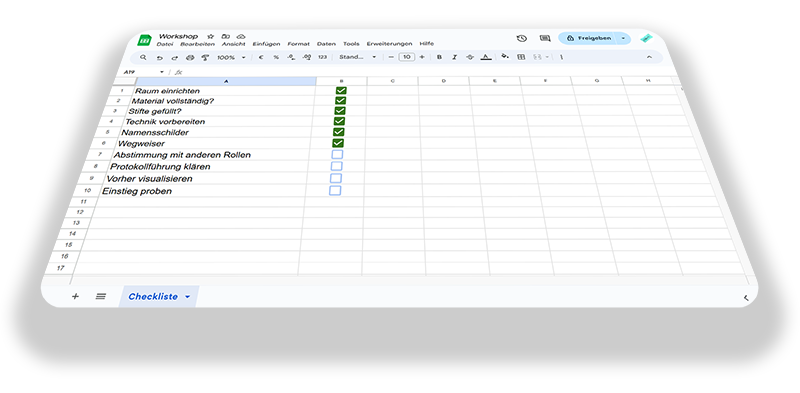Click the merge cells icon
Screen dimensions: 800x393
point(537,57)
